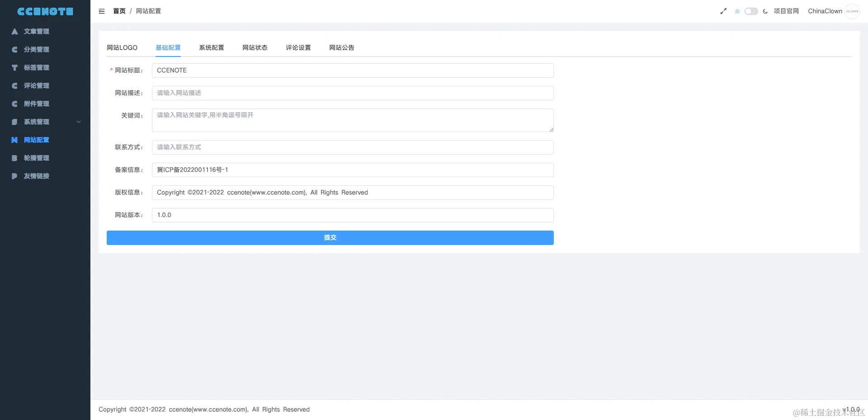Expand the 系统管理 submenu arrow

[79, 122]
